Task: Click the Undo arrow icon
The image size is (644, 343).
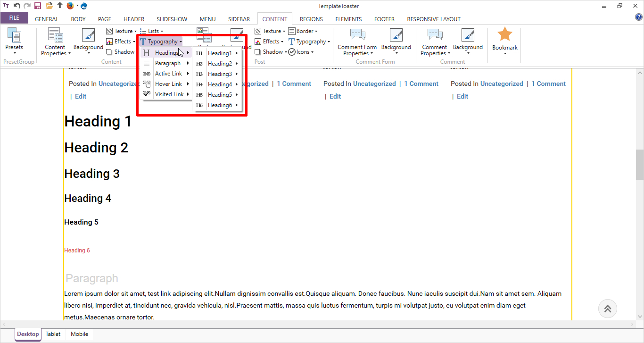Action: (x=17, y=6)
